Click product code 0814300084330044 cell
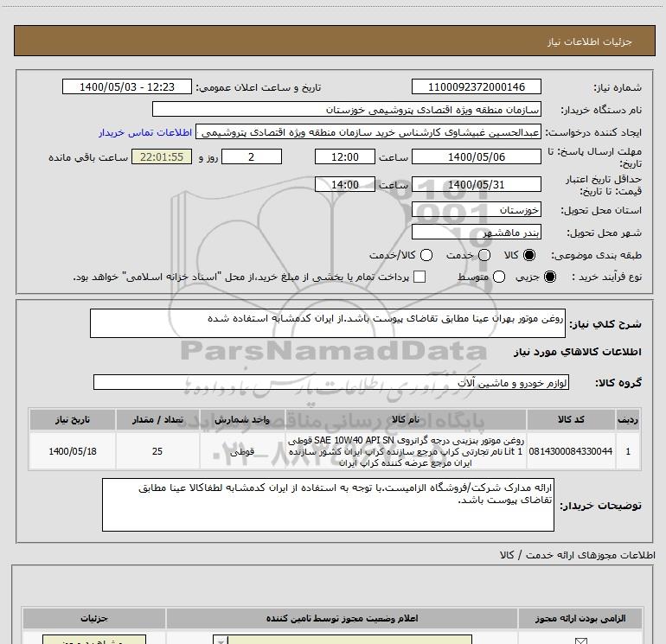This screenshot has width=666, height=644. (x=571, y=451)
